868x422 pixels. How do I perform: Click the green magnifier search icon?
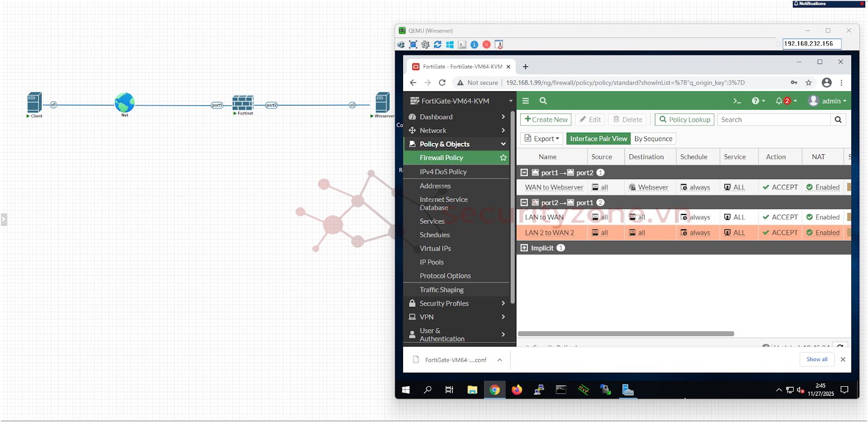tap(543, 101)
